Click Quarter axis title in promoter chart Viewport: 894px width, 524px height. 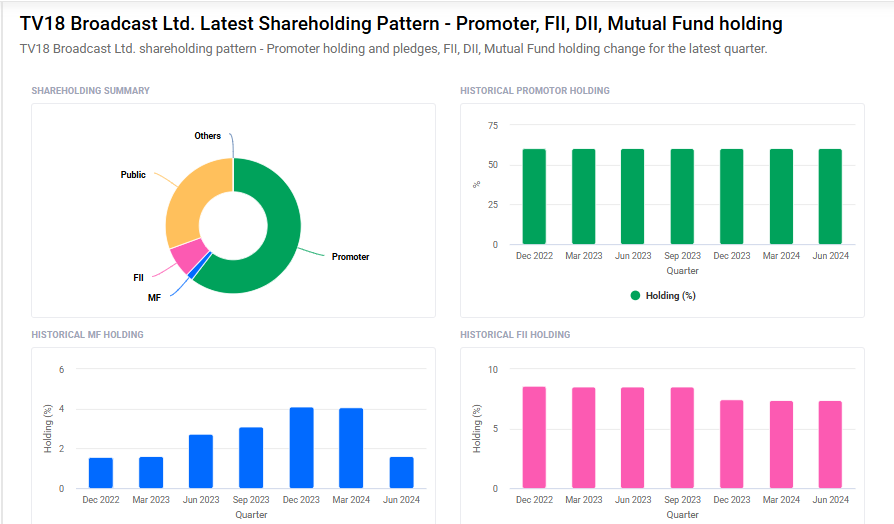tap(682, 270)
